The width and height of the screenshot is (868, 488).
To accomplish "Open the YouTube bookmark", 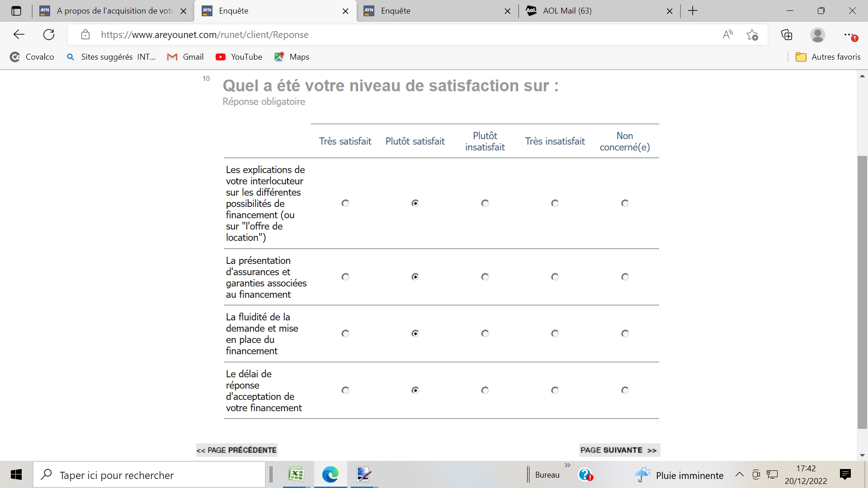I will [x=239, y=57].
